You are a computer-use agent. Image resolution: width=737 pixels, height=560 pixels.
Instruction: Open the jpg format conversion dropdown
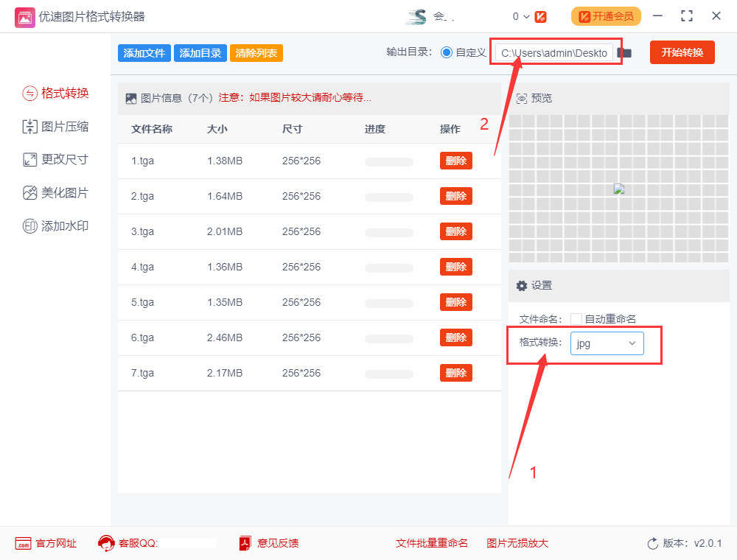click(607, 343)
